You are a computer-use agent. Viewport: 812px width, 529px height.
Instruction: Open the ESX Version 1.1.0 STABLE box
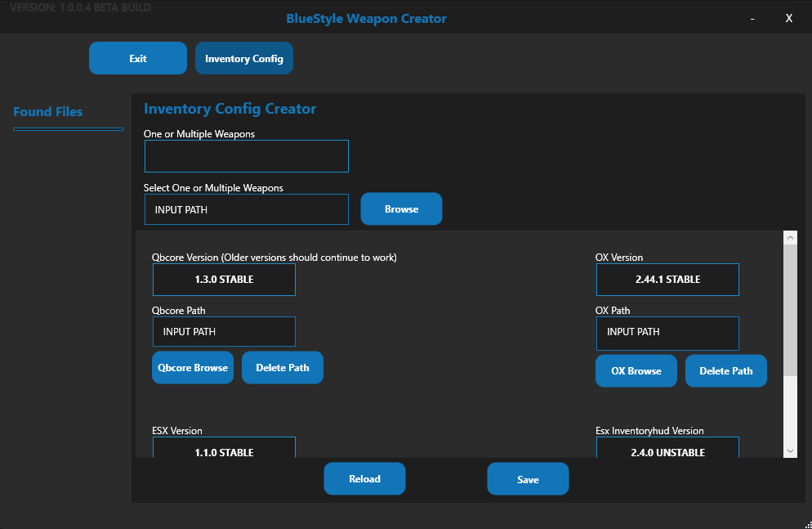click(224, 448)
